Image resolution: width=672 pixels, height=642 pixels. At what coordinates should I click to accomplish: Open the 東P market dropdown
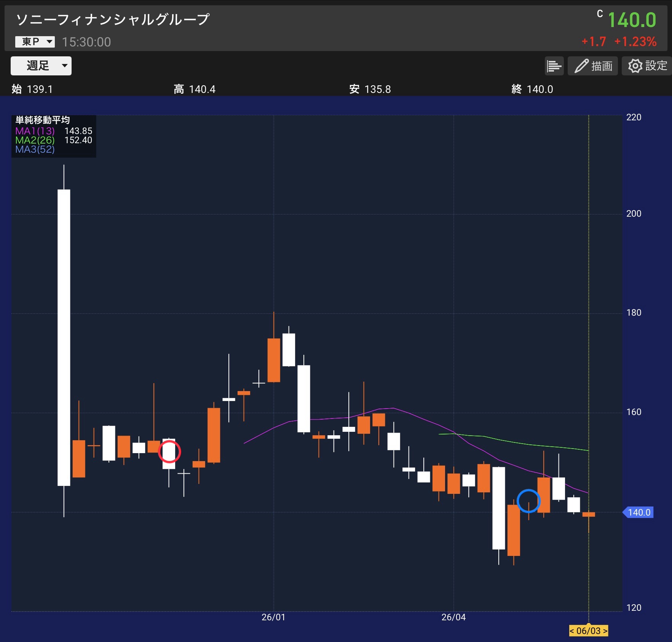coord(35,42)
